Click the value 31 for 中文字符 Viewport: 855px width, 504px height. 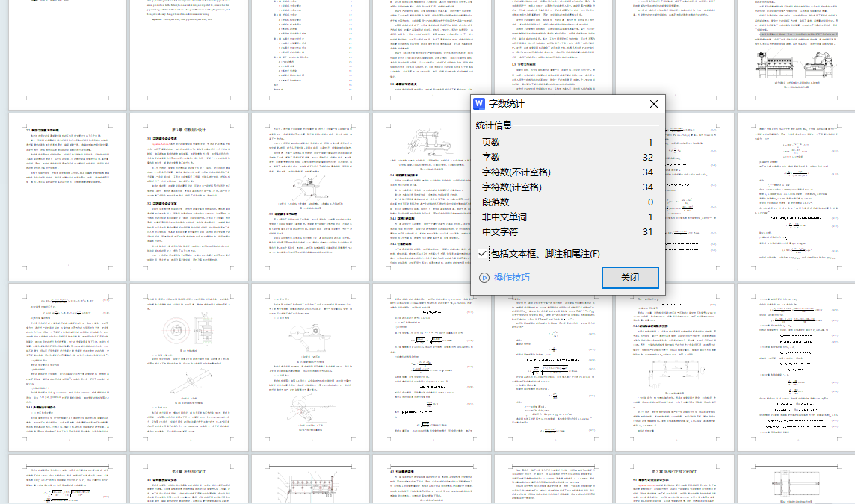click(x=648, y=231)
